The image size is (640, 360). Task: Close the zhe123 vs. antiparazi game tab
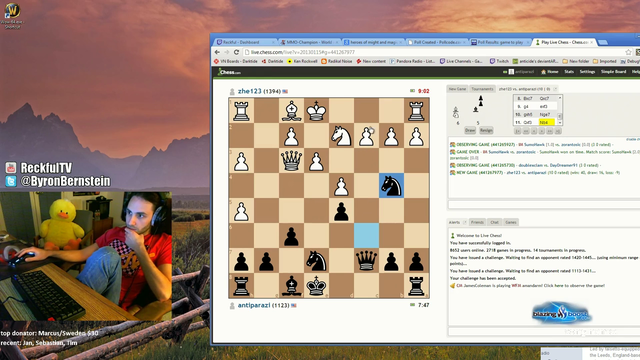[x=555, y=89]
